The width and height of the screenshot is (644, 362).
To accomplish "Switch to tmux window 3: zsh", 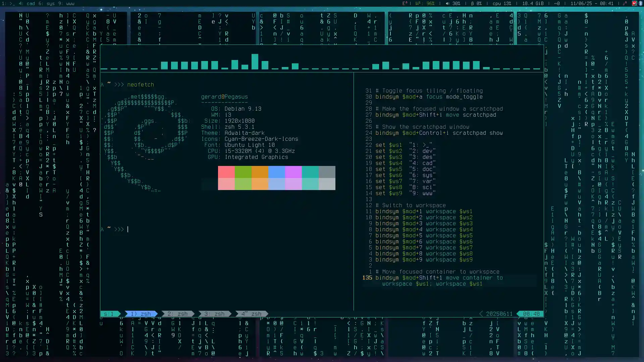I will click(x=215, y=314).
